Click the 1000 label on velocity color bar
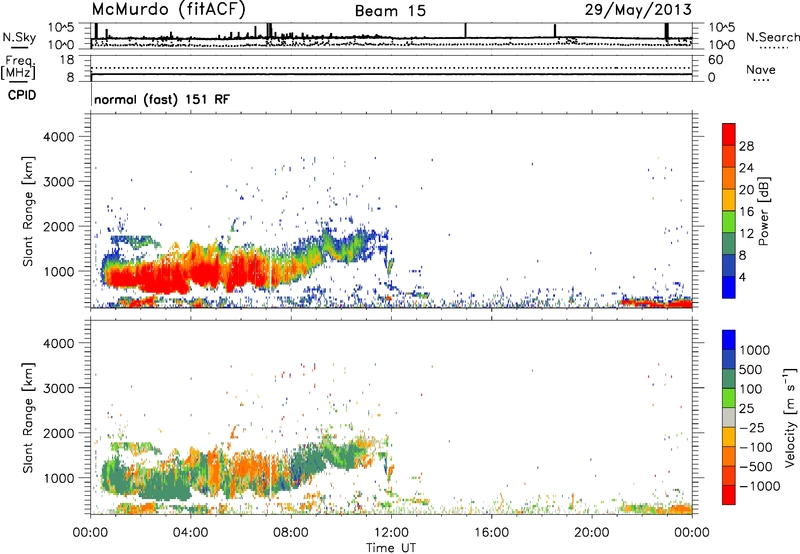The height and width of the screenshot is (554, 800). click(x=754, y=350)
